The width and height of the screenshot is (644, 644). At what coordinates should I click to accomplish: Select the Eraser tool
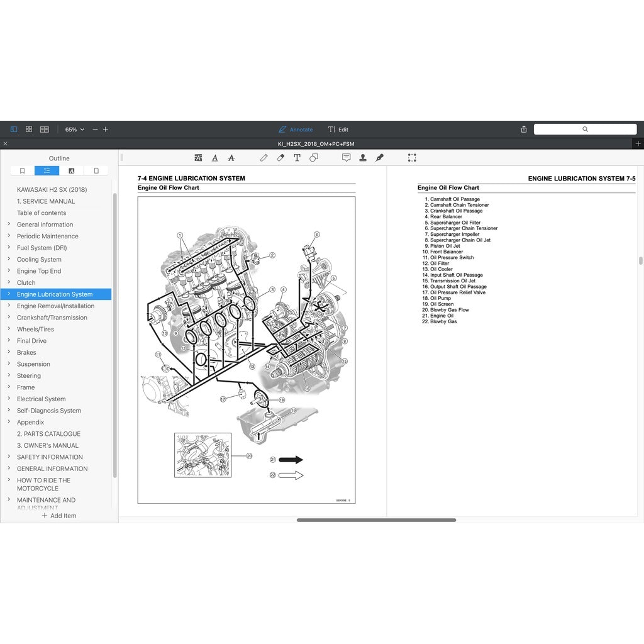tap(280, 158)
